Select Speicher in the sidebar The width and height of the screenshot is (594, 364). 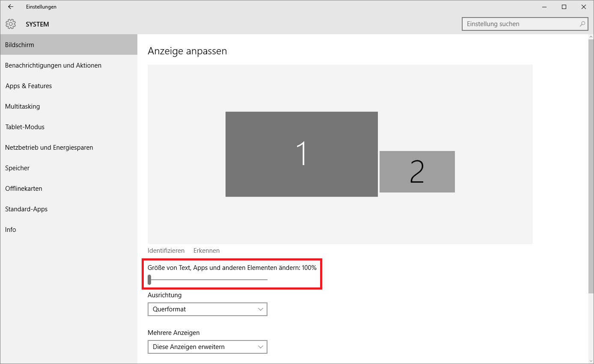[68, 168]
